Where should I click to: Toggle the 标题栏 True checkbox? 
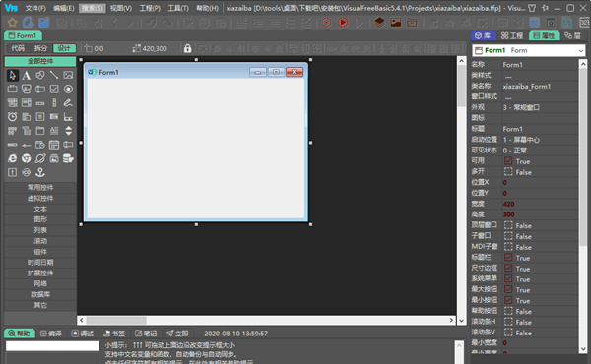[x=508, y=258]
